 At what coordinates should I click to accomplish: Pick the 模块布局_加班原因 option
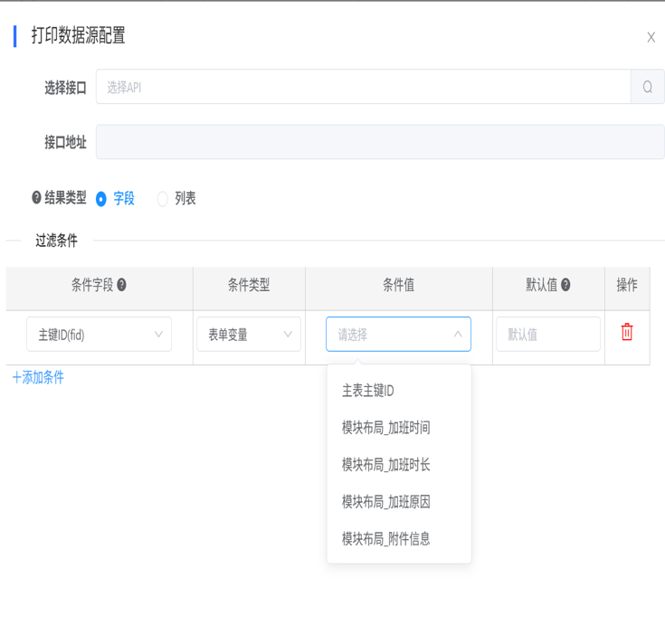[385, 502]
